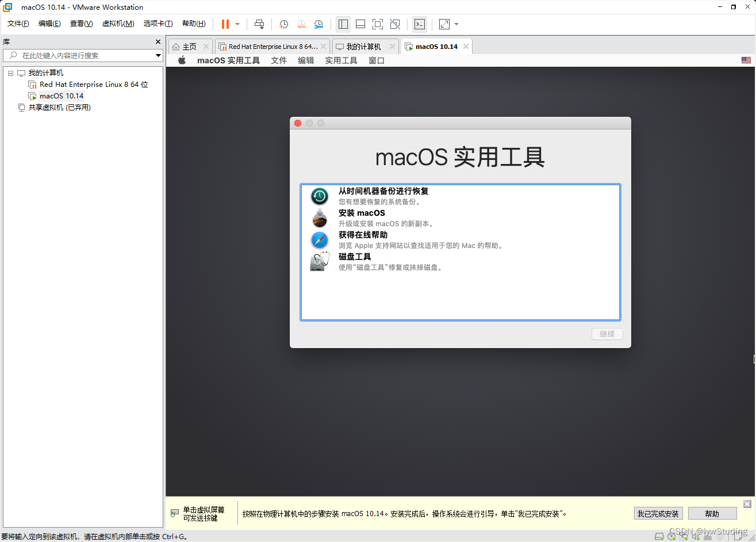756x542 pixels.
Task: Open the 查看(V) menu
Action: [x=81, y=24]
